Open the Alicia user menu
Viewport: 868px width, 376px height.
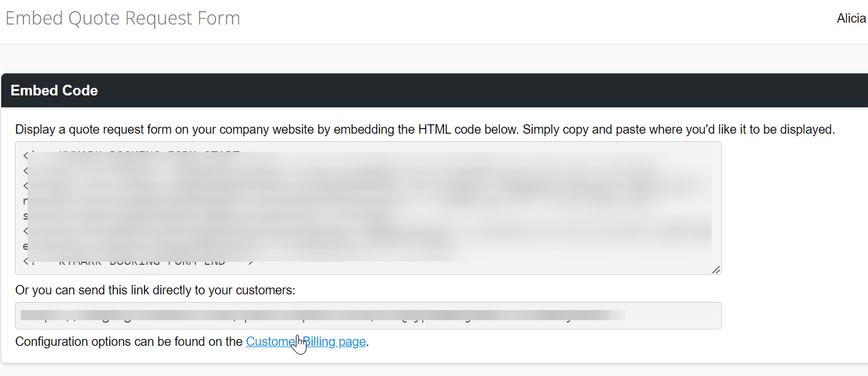point(852,19)
